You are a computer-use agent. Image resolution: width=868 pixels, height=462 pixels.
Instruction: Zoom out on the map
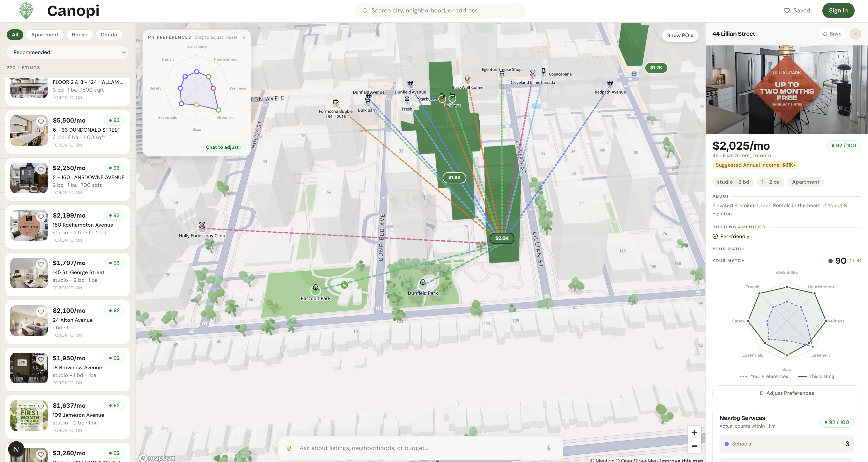694,446
